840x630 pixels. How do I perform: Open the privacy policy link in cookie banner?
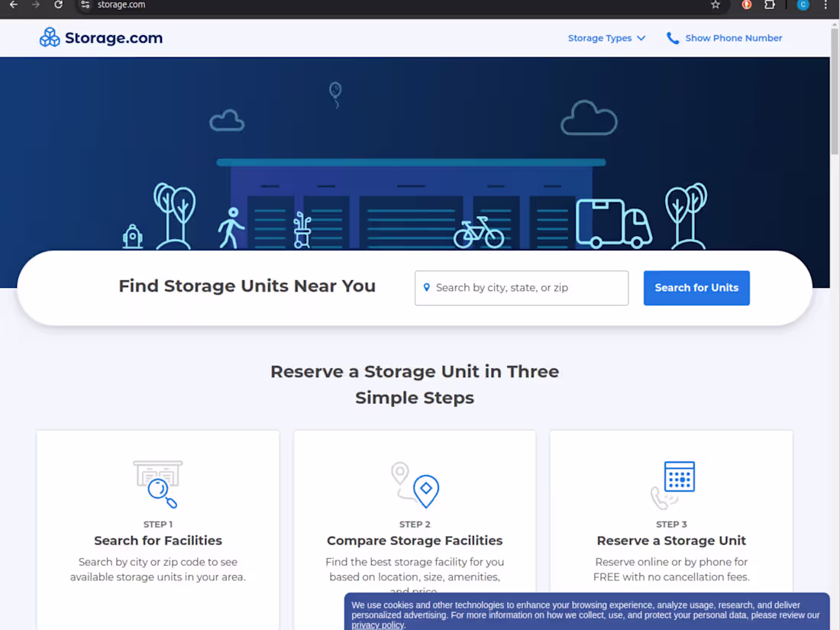point(378,625)
